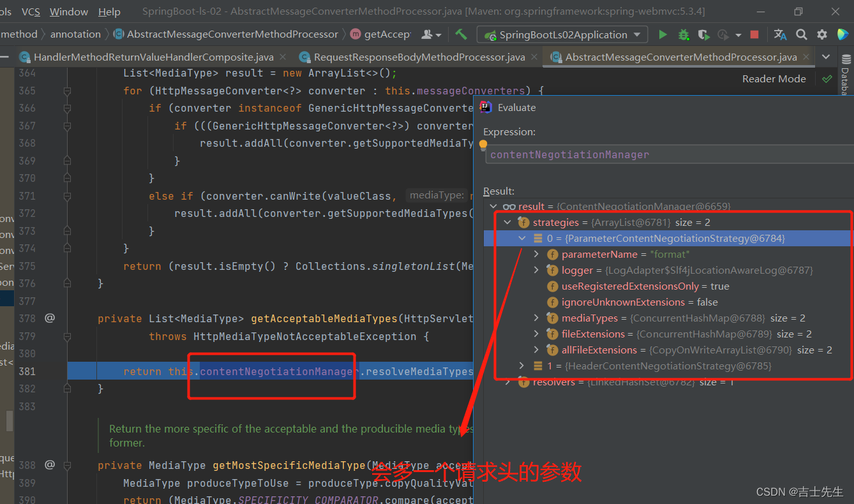Open the VCS menu
The image size is (854, 504).
tap(30, 11)
